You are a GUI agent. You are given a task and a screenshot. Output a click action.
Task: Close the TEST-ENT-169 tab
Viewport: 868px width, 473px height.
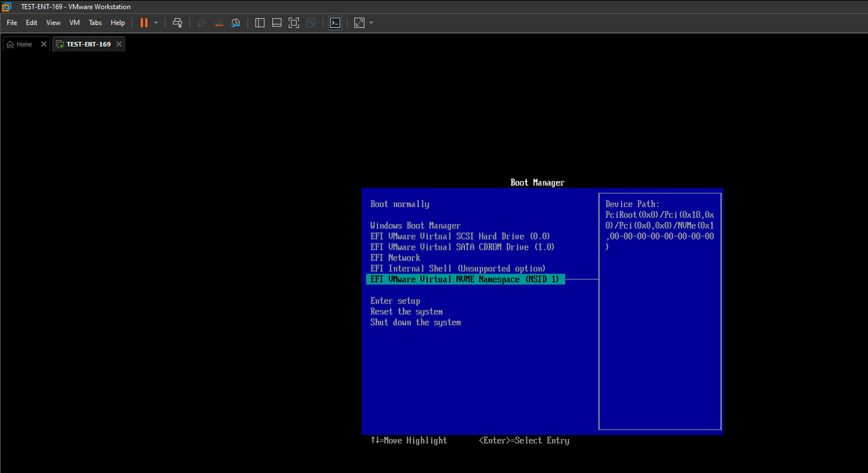(119, 44)
